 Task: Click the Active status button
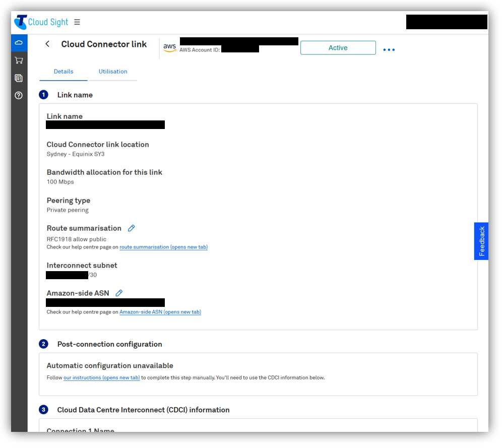[x=338, y=48]
